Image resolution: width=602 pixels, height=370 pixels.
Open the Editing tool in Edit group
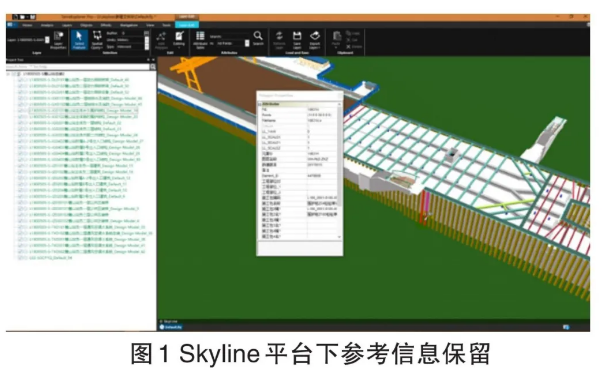(179, 40)
